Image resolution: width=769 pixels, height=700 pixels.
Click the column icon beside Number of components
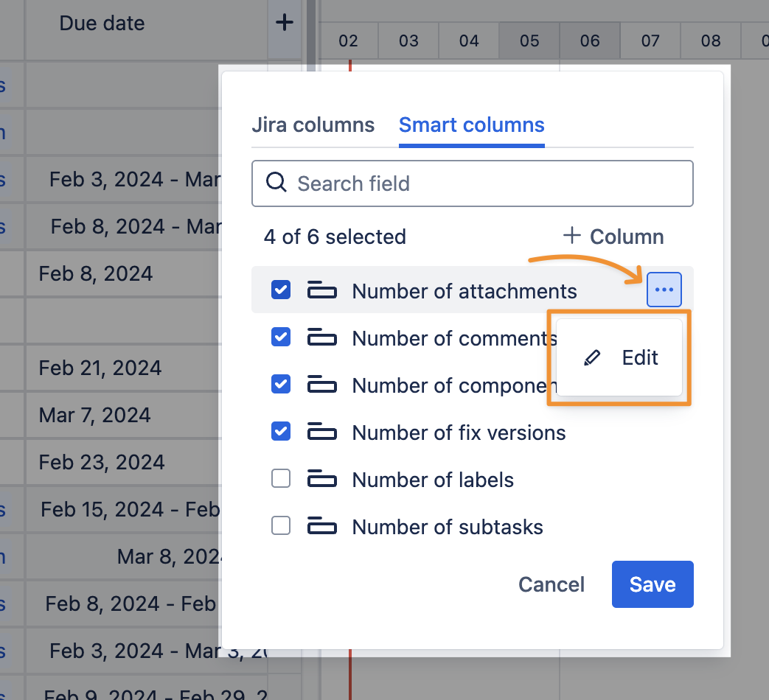point(321,385)
